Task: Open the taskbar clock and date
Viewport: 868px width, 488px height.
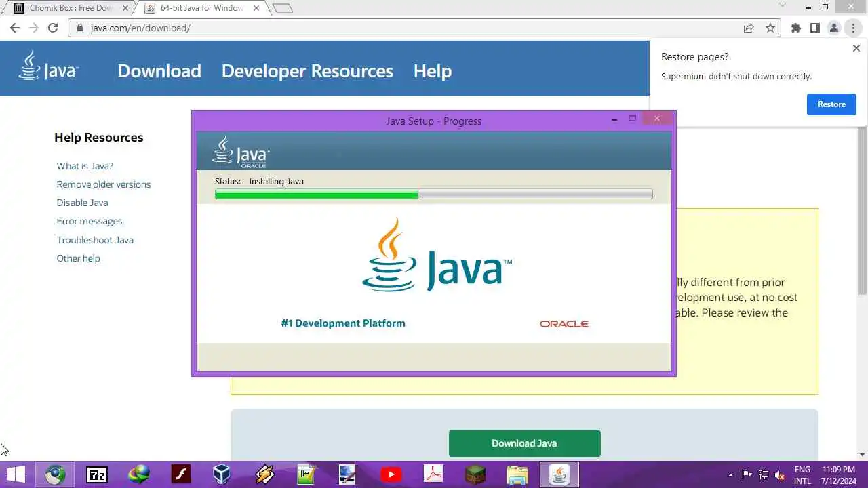Action: (838, 475)
